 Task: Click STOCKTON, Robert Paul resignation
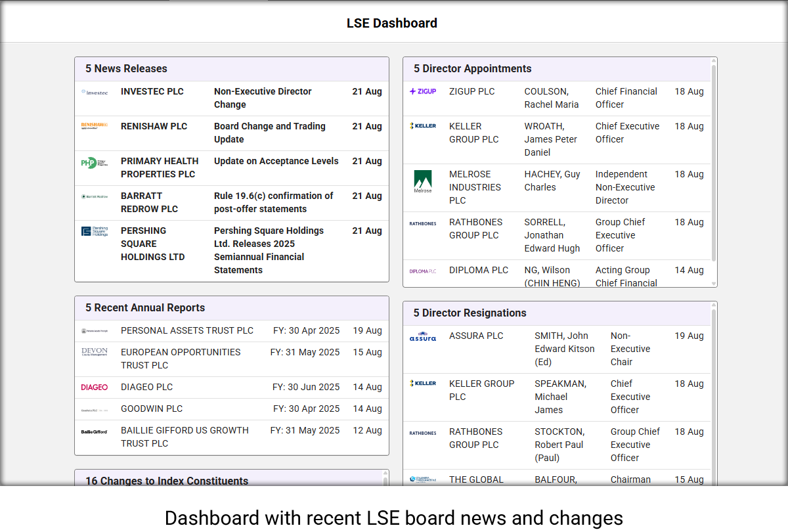click(557, 445)
